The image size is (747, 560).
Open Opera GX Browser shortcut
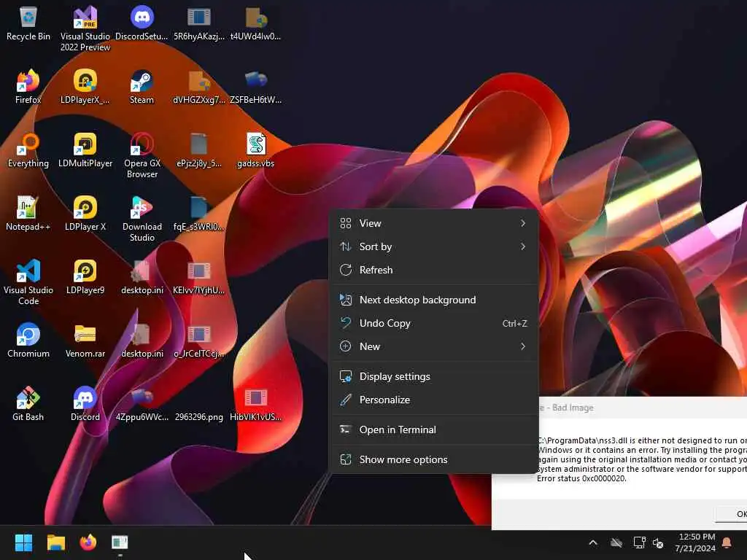coord(142,155)
